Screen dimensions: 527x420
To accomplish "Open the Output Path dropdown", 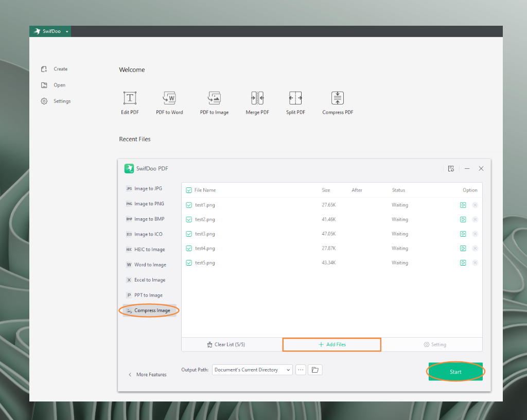I will [x=252, y=370].
